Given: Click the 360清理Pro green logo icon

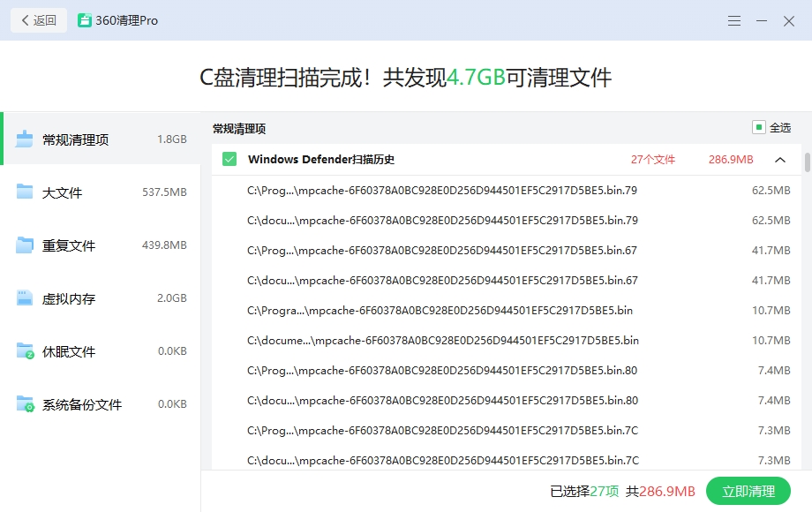Looking at the screenshot, I should (x=85, y=20).
